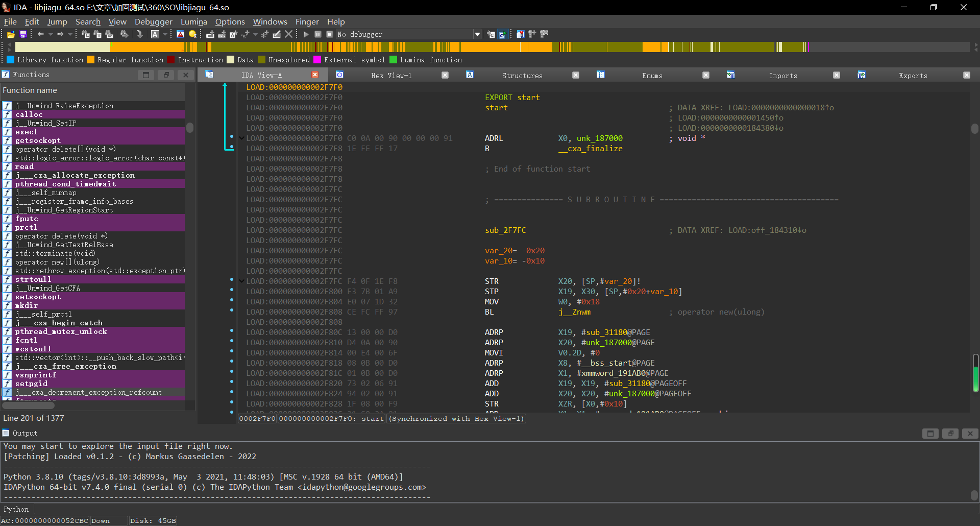The width and height of the screenshot is (980, 526).
Task: Click the Function name column header
Action: (92, 90)
